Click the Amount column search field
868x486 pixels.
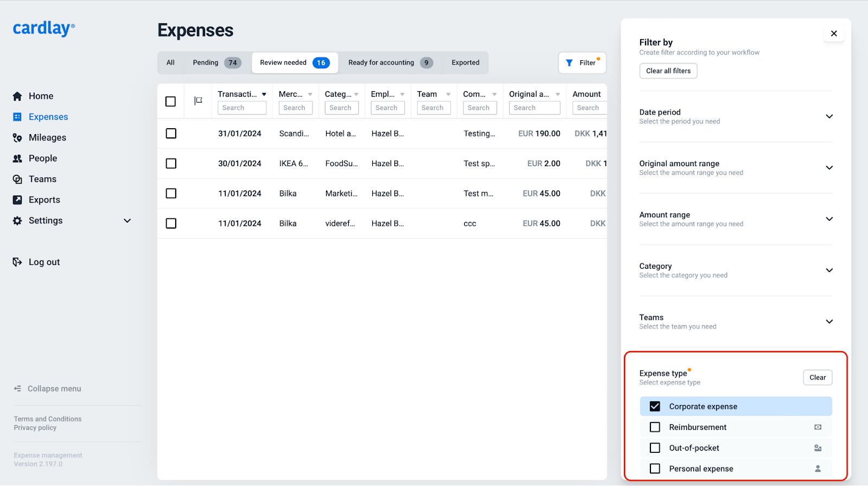pos(590,108)
